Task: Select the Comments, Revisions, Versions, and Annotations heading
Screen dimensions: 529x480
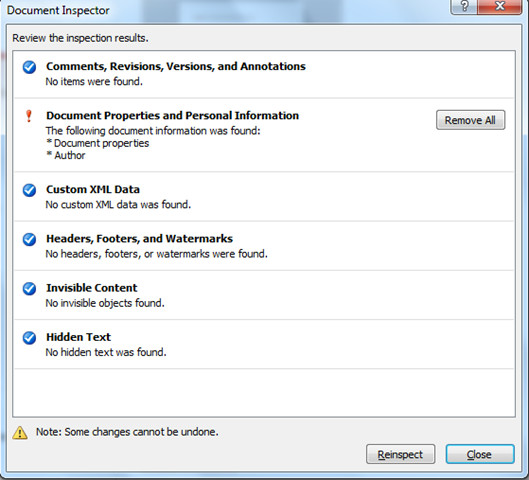Action: point(176,66)
